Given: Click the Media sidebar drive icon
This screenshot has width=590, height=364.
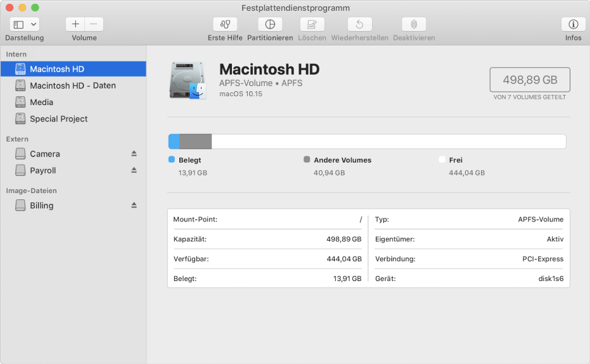Looking at the screenshot, I should 20,102.
